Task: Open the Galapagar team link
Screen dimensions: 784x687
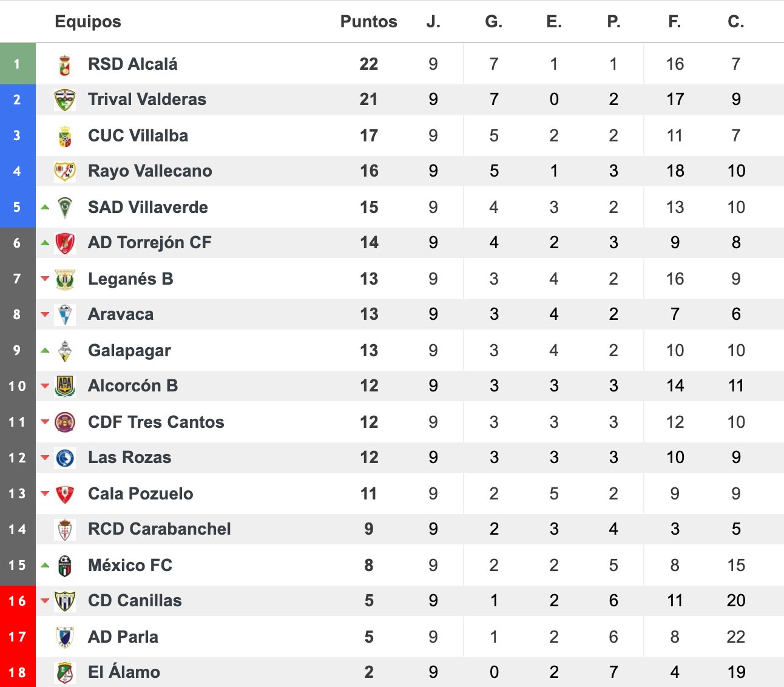Action: pyautogui.click(x=129, y=351)
